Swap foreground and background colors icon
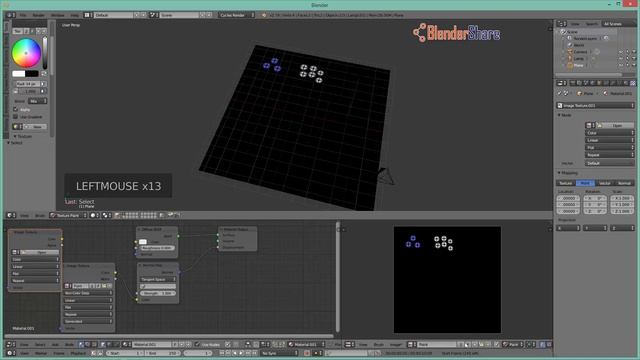The image size is (640, 360). pyautogui.click(x=44, y=74)
